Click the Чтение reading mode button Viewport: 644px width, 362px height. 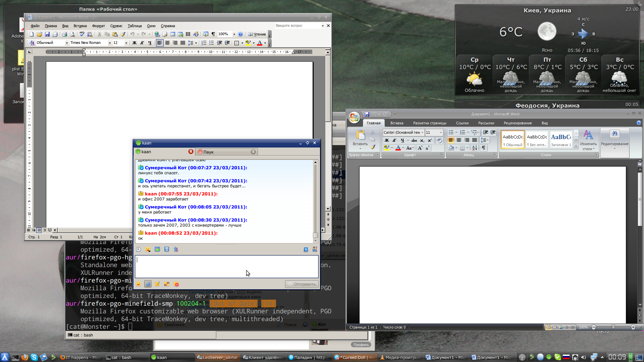(257, 34)
